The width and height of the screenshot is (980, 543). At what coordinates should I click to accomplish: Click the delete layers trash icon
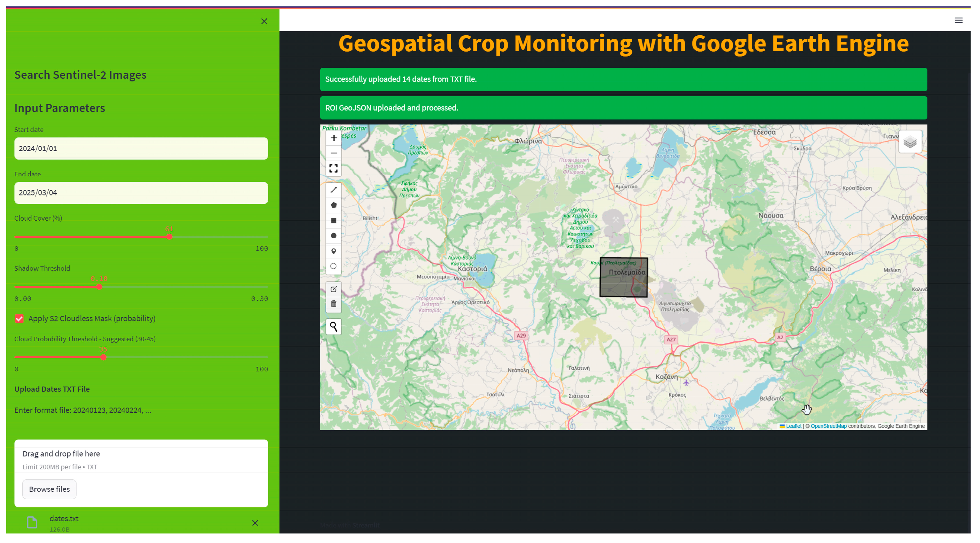(x=334, y=304)
